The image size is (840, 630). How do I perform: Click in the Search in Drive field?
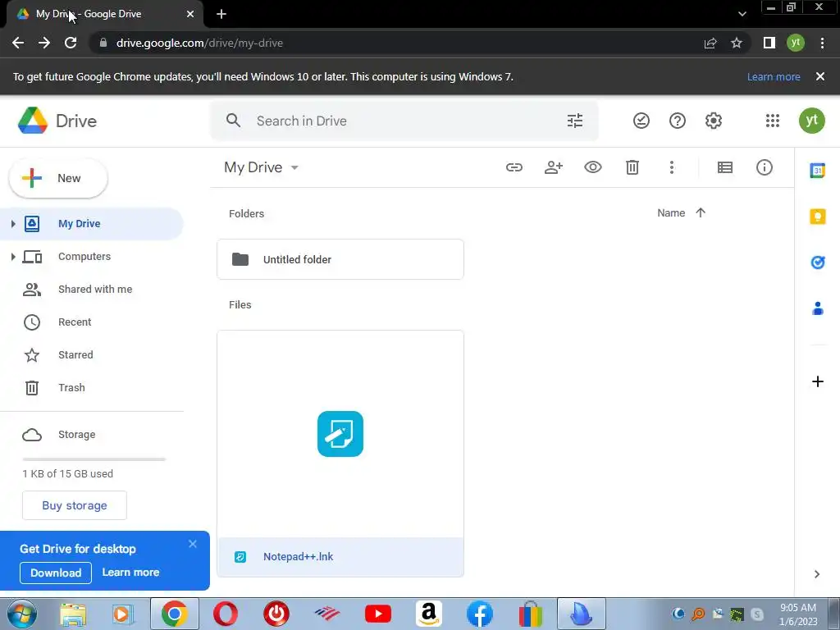(404, 121)
